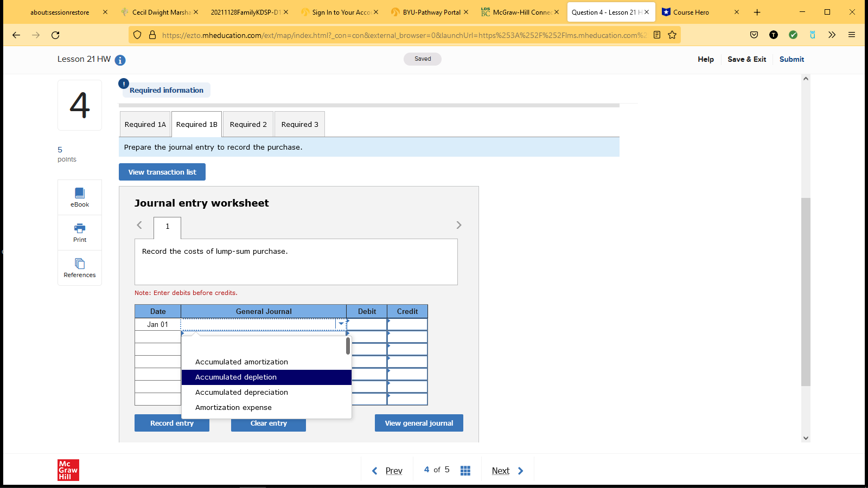Image resolution: width=868 pixels, height=488 pixels.
Task: Click the browser forward arrow
Action: (x=36, y=35)
